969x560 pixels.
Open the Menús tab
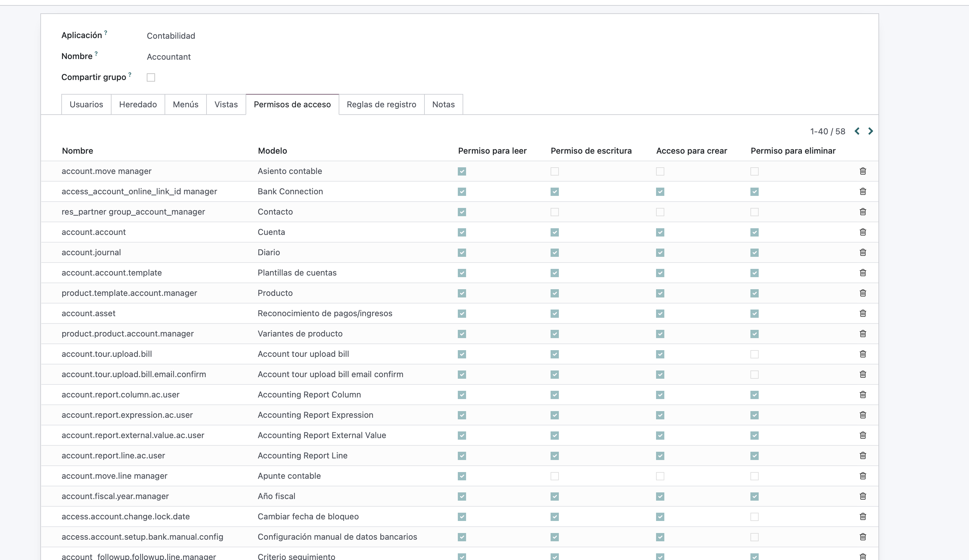(x=186, y=104)
